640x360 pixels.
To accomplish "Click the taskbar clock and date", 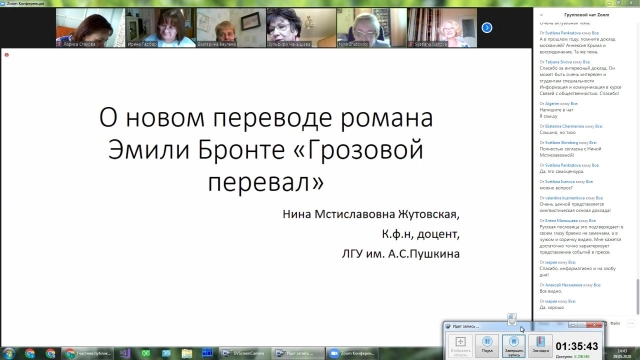I will click(x=622, y=353).
